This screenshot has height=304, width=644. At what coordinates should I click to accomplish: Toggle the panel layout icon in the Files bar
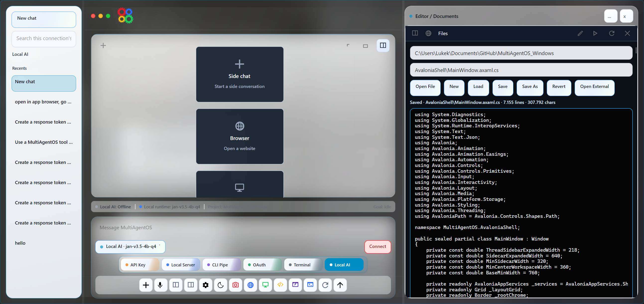click(x=415, y=33)
